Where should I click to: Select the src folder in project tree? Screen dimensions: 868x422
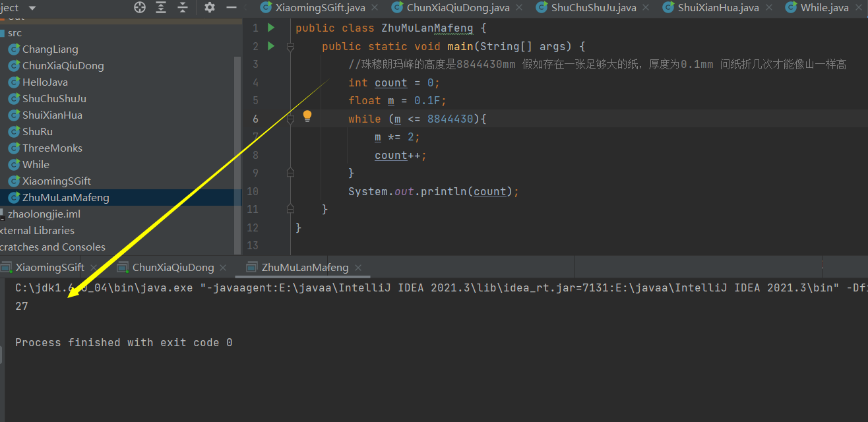pos(15,32)
